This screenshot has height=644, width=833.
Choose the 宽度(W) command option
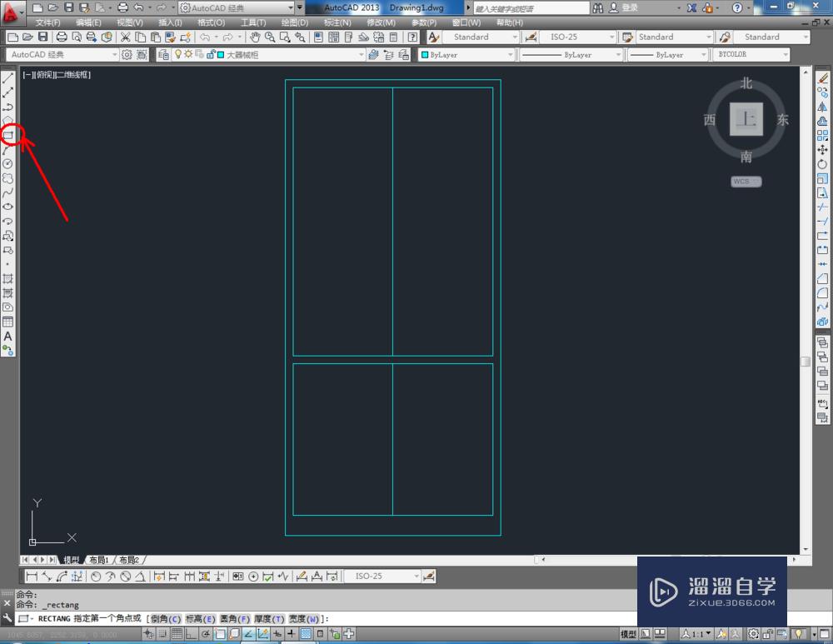(x=304, y=618)
